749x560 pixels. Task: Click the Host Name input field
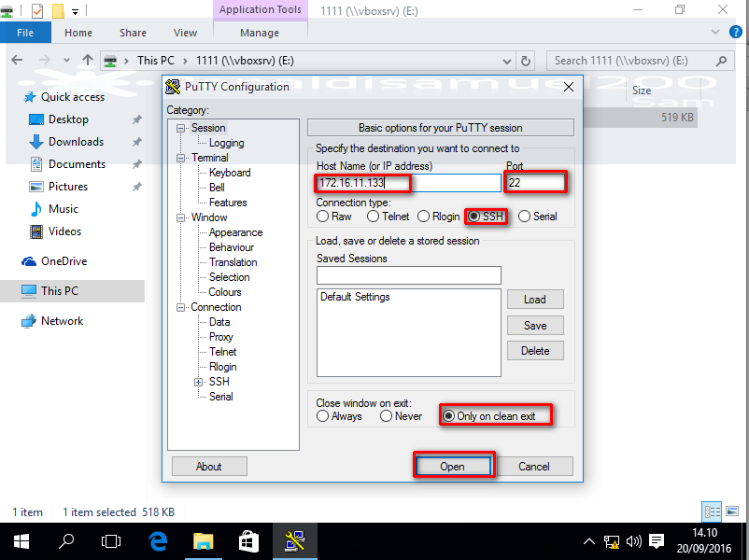tap(408, 183)
